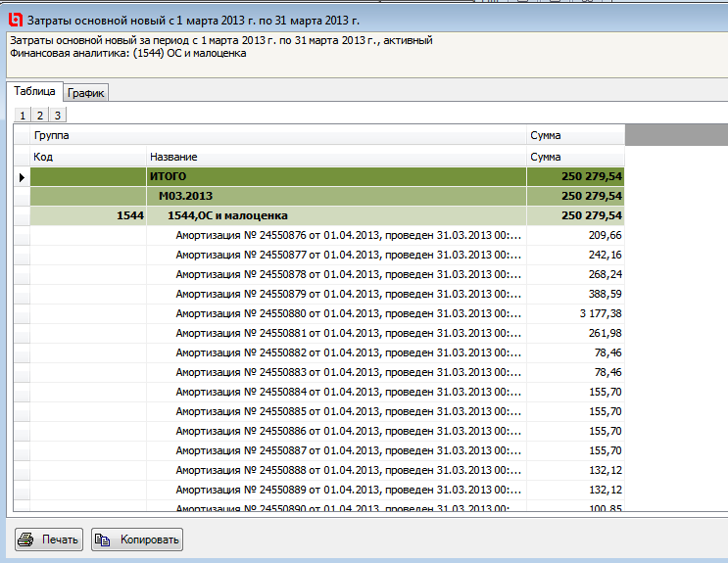
Task: Select row Амортизация № 24550876
Action: click(348, 235)
